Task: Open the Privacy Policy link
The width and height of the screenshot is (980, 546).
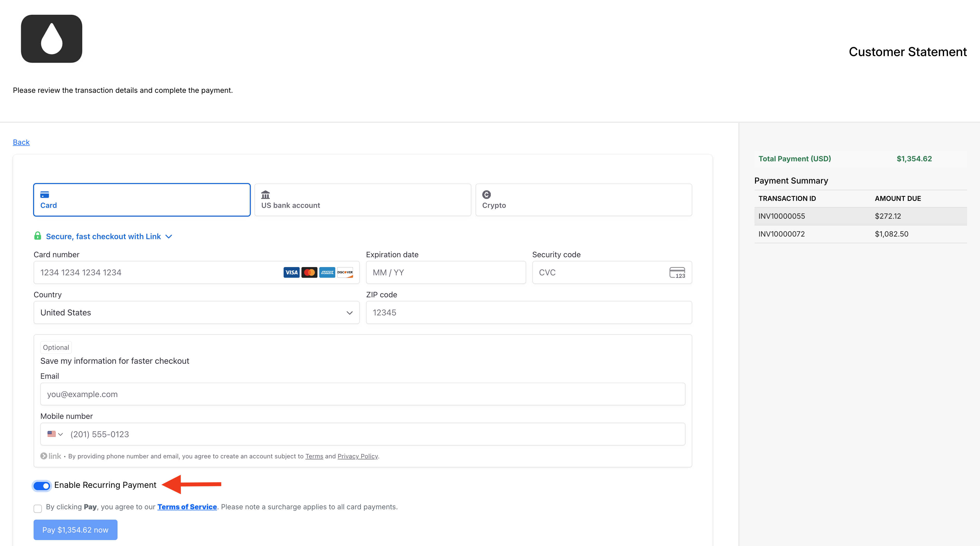Action: 357,456
